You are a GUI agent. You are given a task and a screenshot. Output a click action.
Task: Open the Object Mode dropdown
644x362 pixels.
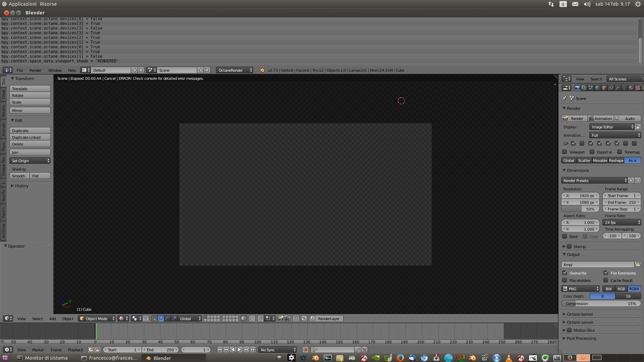pyautogui.click(x=97, y=318)
